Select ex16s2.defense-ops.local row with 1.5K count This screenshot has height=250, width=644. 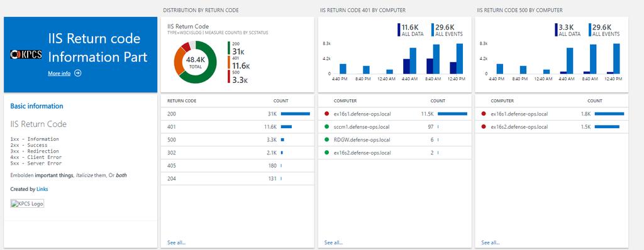pyautogui.click(x=551, y=127)
